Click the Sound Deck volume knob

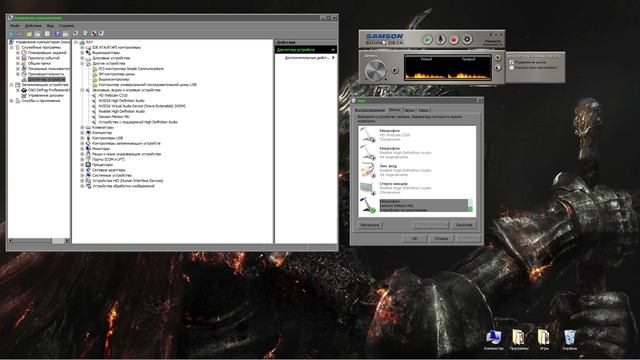(x=375, y=70)
